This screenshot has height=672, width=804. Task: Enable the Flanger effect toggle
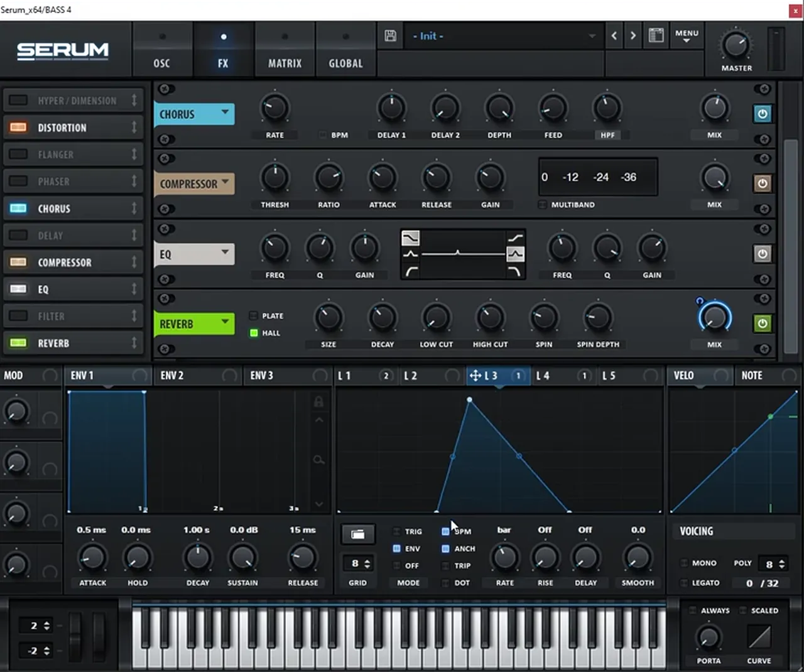pos(18,154)
